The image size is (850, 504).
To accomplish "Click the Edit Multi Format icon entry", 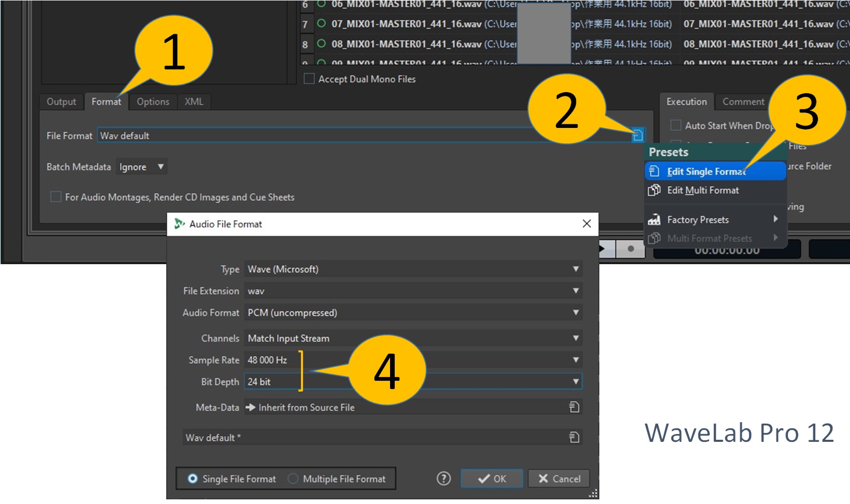I will click(654, 190).
